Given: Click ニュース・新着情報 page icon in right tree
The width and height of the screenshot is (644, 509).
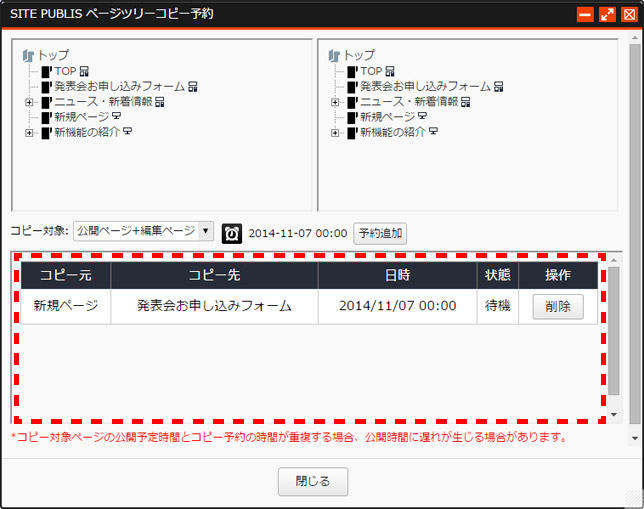Looking at the screenshot, I should [x=352, y=102].
